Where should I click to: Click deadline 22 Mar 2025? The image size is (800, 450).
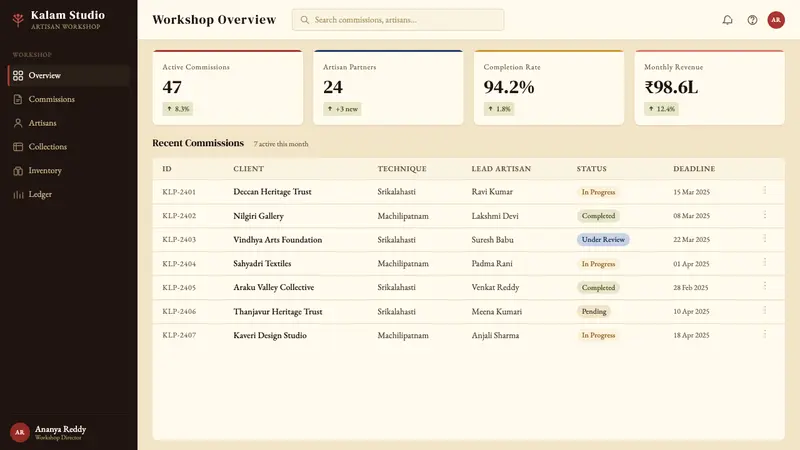pos(691,240)
